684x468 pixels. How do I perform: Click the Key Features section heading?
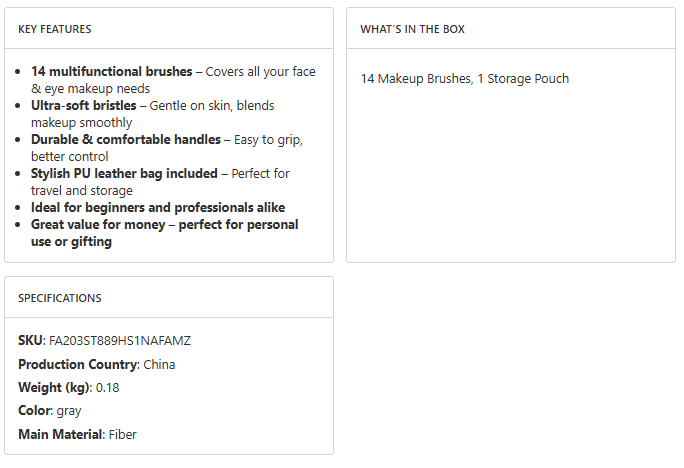point(54,29)
